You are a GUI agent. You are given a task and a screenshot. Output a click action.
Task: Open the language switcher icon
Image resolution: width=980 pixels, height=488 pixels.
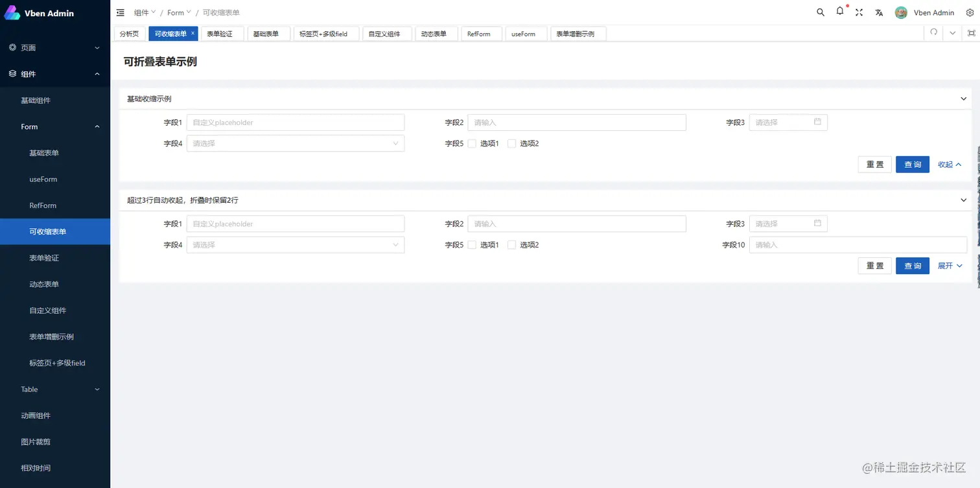coord(878,12)
